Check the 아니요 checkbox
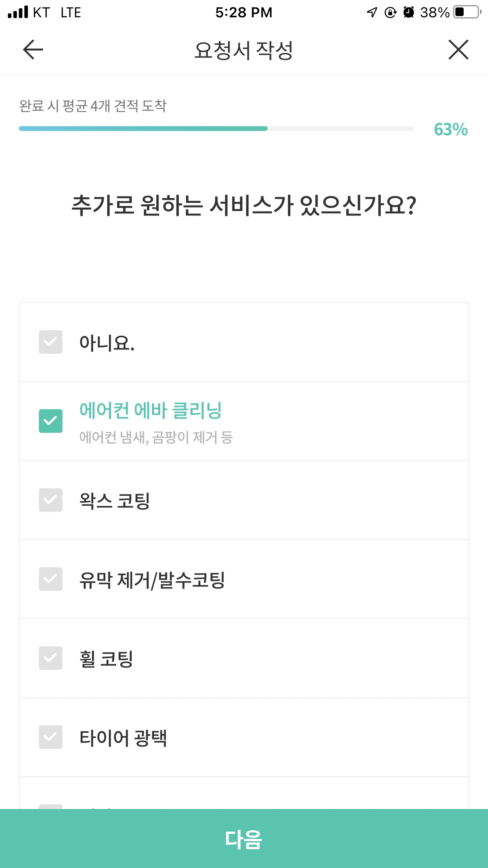488x868 pixels. pos(51,342)
